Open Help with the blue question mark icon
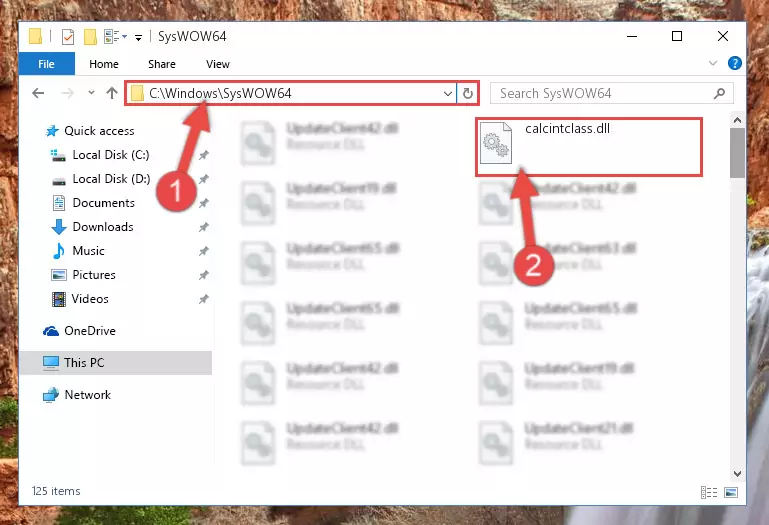 734,63
